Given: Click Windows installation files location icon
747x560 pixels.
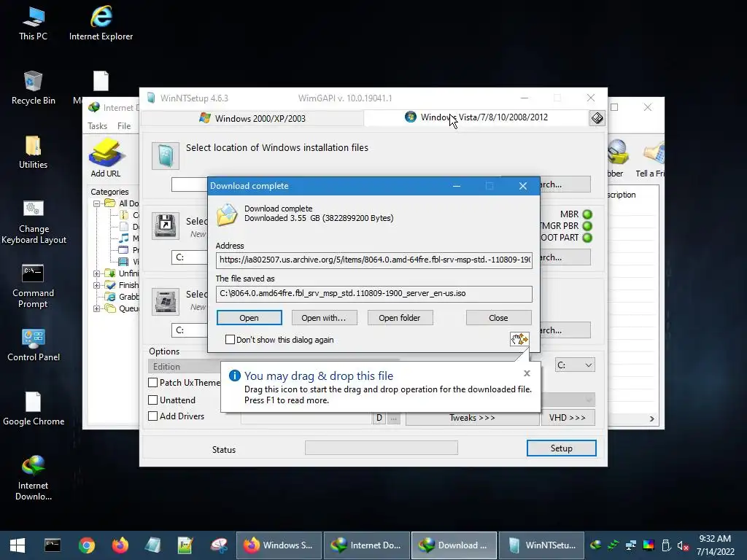Looking at the screenshot, I should tap(166, 156).
